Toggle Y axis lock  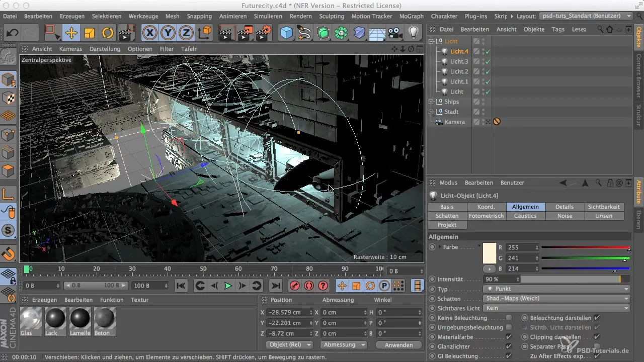[x=168, y=33]
